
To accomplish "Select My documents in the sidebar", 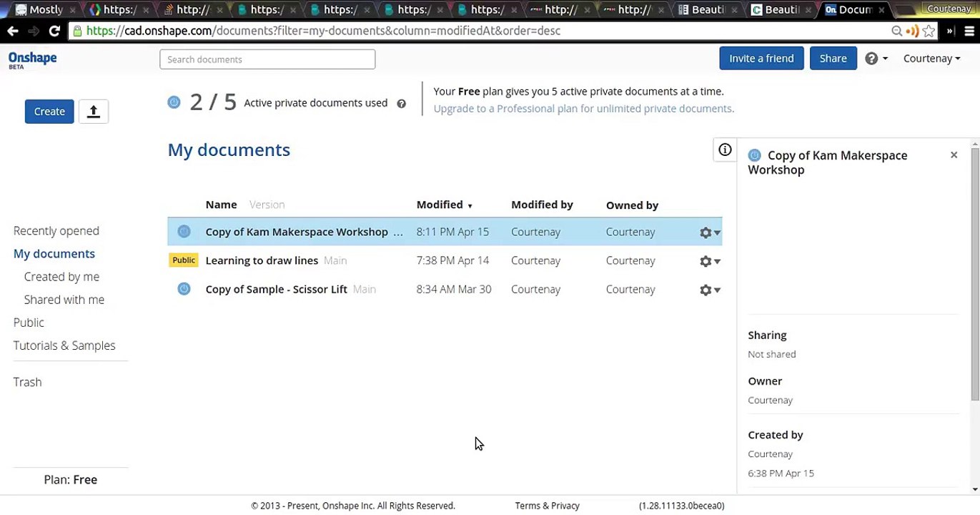I will (x=54, y=253).
